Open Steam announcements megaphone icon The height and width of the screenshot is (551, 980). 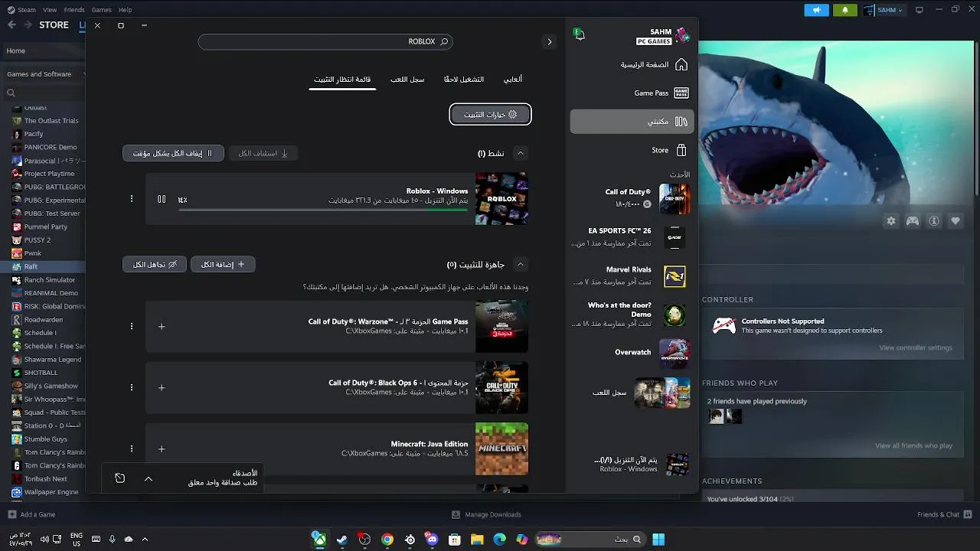pos(816,10)
